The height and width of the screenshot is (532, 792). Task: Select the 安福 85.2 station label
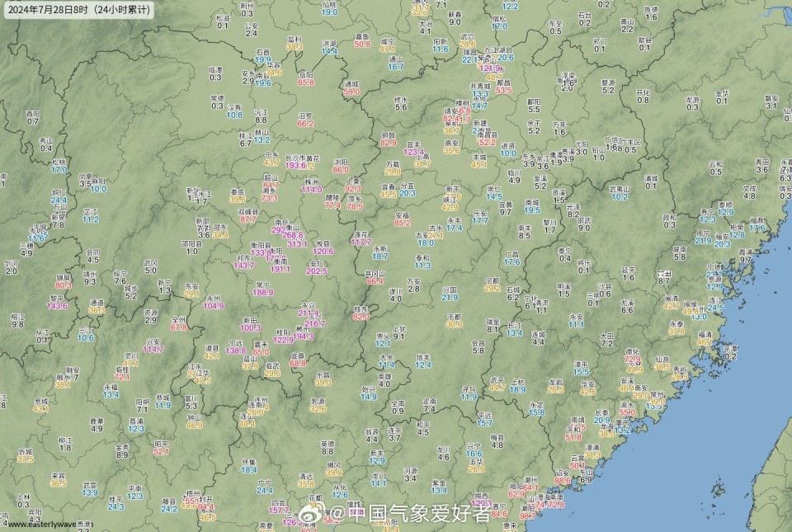[402, 219]
